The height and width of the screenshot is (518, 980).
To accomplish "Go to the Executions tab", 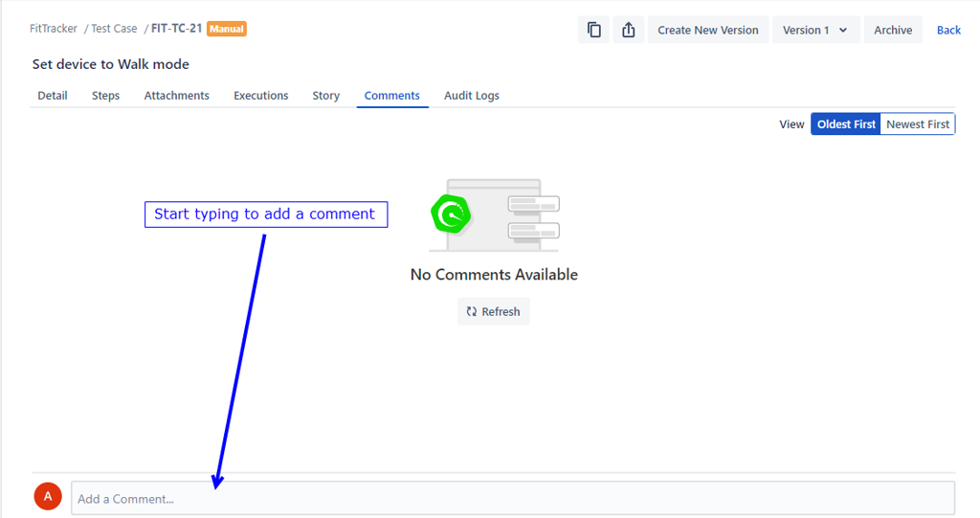I will (x=261, y=96).
